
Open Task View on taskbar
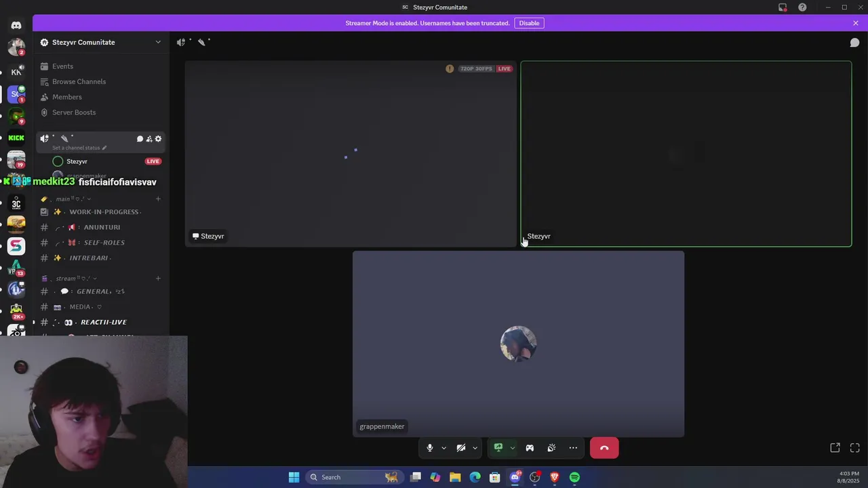pyautogui.click(x=416, y=477)
